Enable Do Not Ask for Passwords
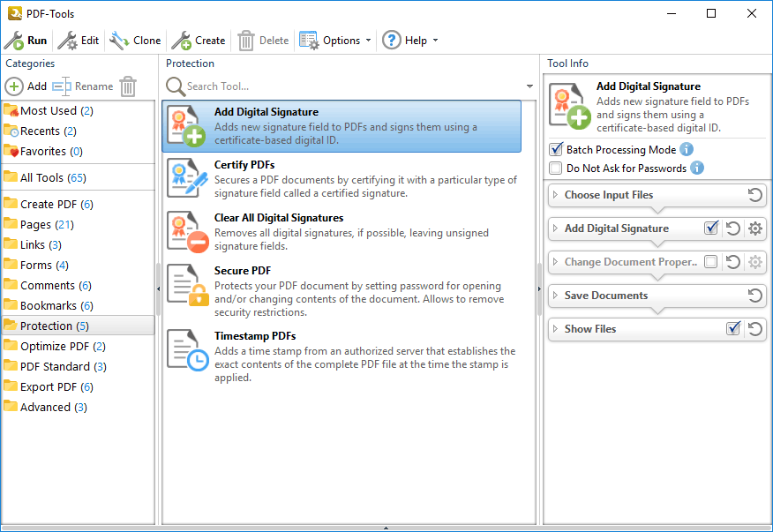 pyautogui.click(x=556, y=169)
